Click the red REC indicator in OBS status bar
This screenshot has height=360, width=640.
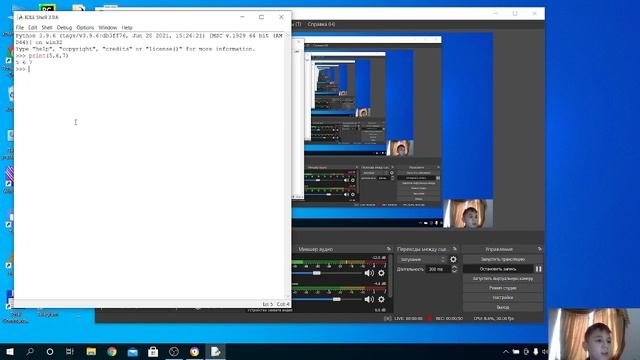pyautogui.click(x=429, y=318)
